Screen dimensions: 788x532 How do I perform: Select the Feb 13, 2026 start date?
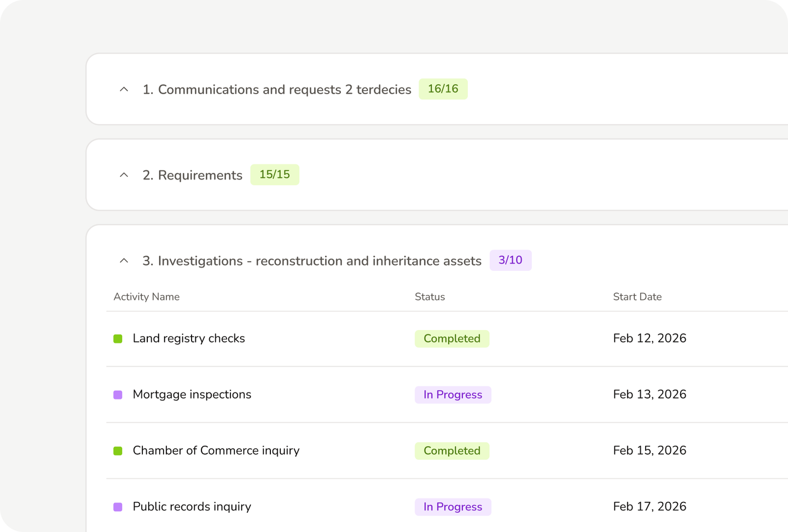pos(650,395)
